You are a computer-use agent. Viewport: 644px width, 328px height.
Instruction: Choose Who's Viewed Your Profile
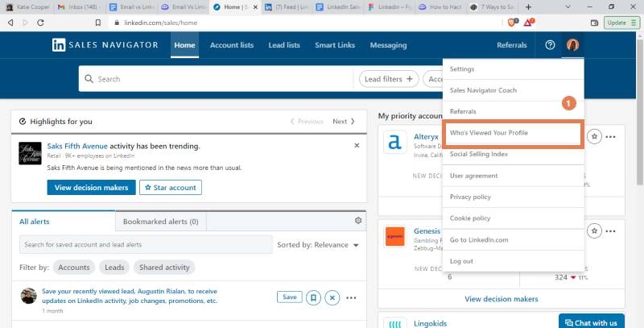click(513, 133)
